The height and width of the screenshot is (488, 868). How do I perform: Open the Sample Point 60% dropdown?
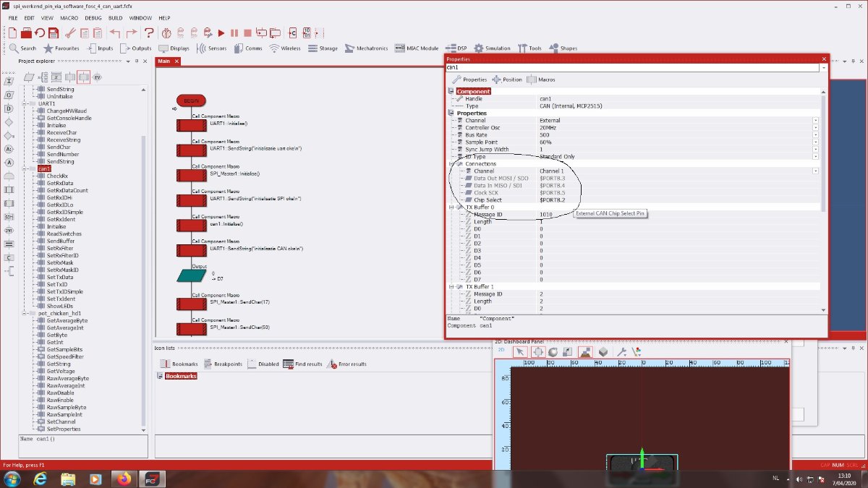815,142
